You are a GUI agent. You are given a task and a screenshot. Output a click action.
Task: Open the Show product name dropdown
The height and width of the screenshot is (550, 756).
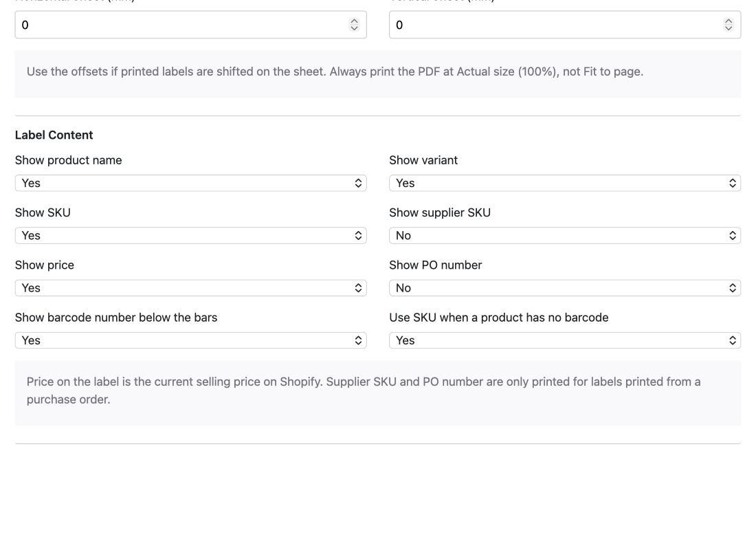click(190, 183)
